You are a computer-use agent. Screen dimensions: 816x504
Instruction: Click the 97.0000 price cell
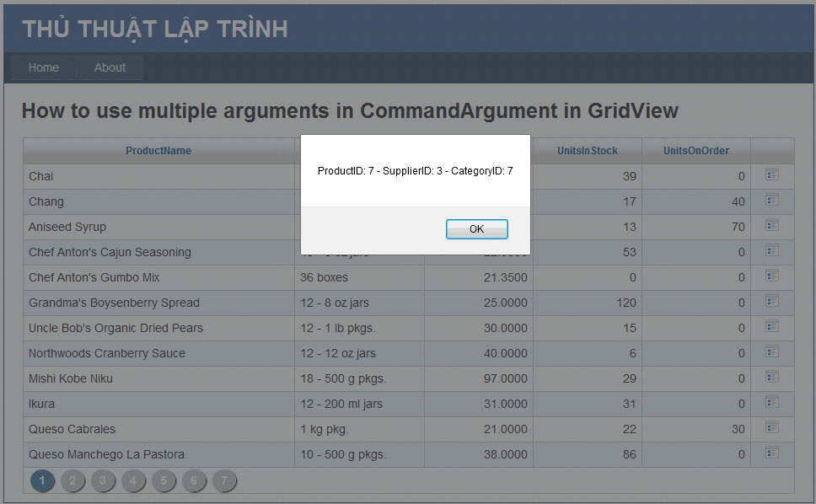(479, 378)
